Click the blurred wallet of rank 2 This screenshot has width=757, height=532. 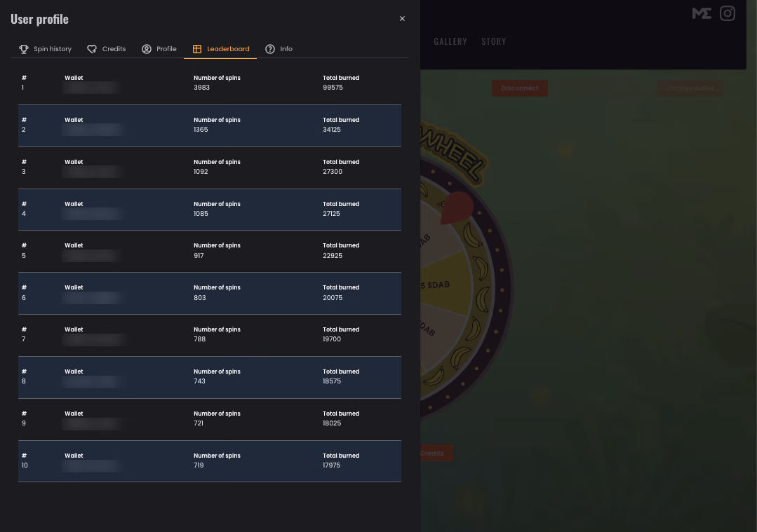coord(92,129)
